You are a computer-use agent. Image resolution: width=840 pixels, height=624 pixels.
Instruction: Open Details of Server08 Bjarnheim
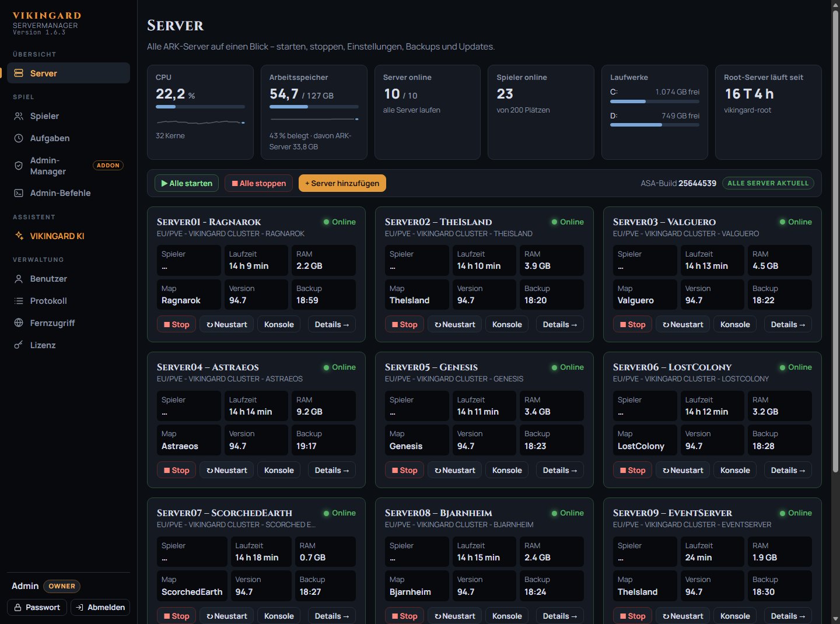tap(560, 616)
